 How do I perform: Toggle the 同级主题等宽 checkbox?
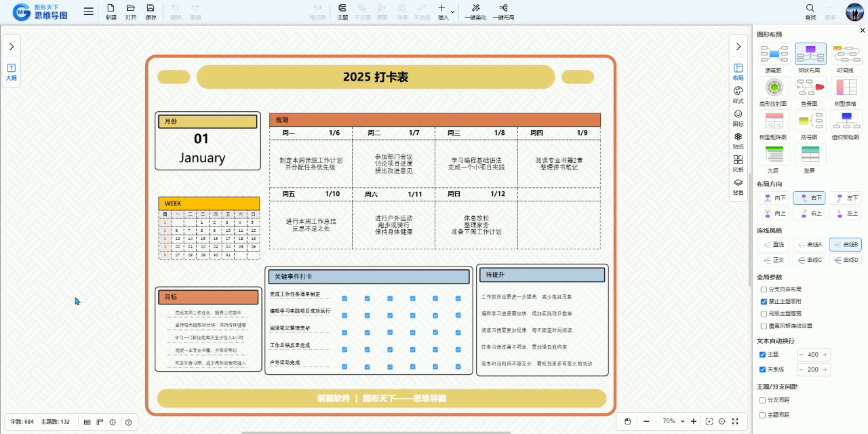click(764, 313)
